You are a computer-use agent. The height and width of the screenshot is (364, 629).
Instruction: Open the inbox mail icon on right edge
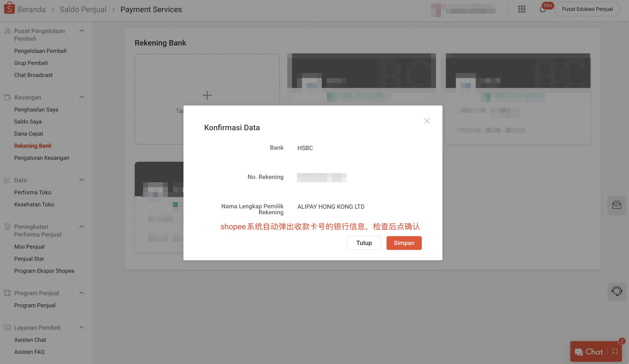[617, 205]
